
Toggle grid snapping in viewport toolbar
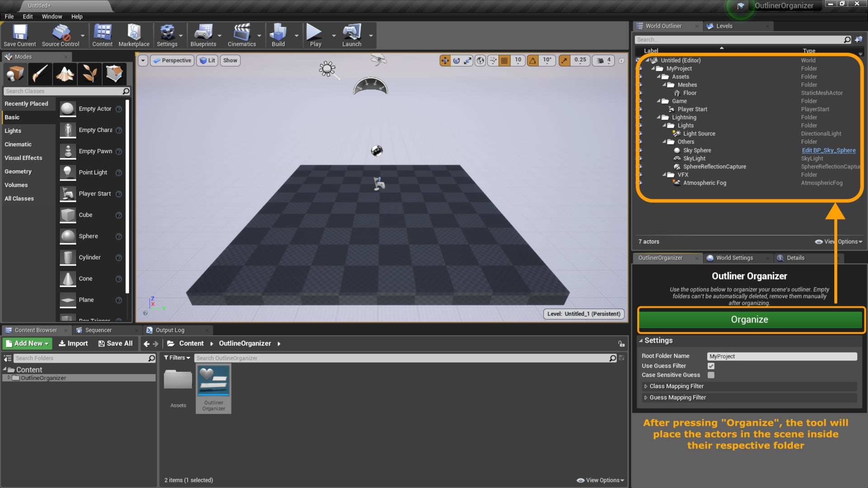pyautogui.click(x=505, y=60)
